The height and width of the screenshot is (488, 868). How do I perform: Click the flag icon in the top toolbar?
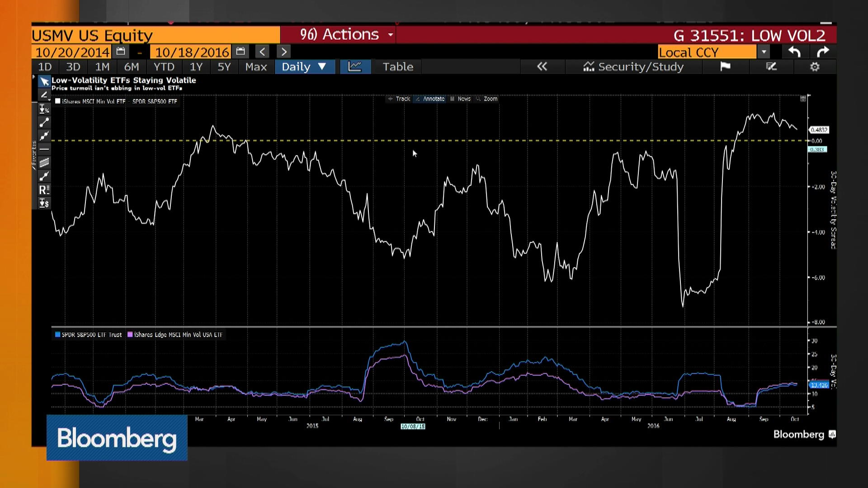point(725,66)
